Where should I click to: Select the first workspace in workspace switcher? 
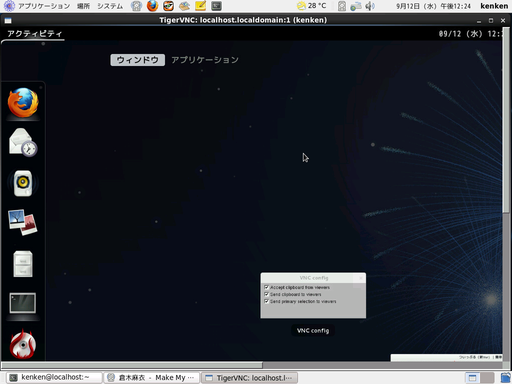point(472,378)
